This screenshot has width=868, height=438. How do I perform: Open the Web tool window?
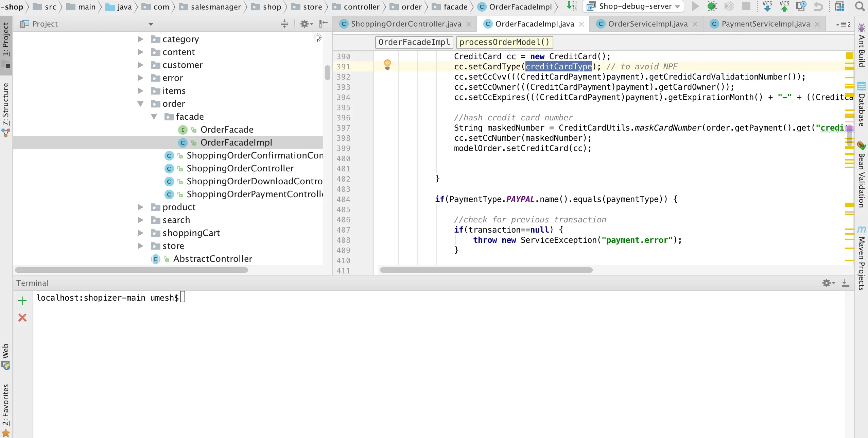[6, 356]
